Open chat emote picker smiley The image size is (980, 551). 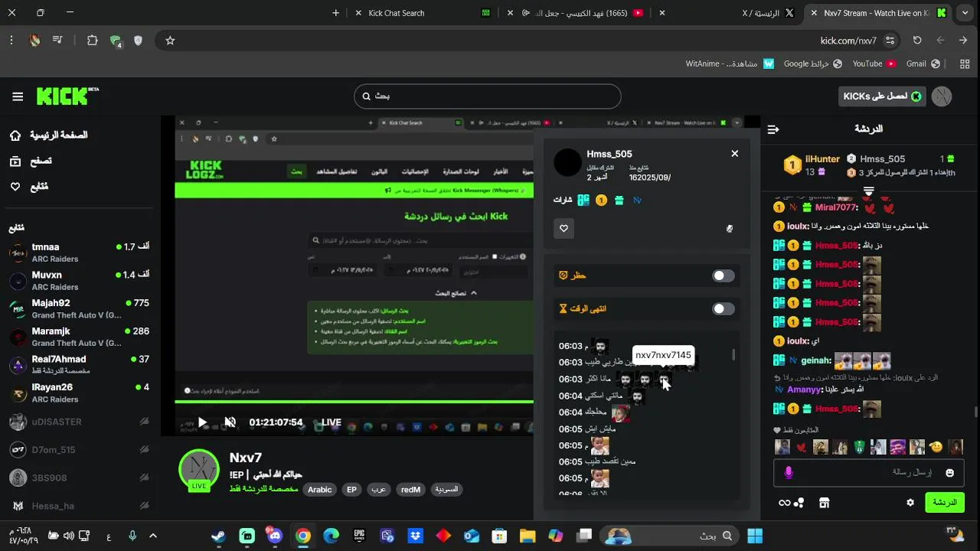point(950,473)
